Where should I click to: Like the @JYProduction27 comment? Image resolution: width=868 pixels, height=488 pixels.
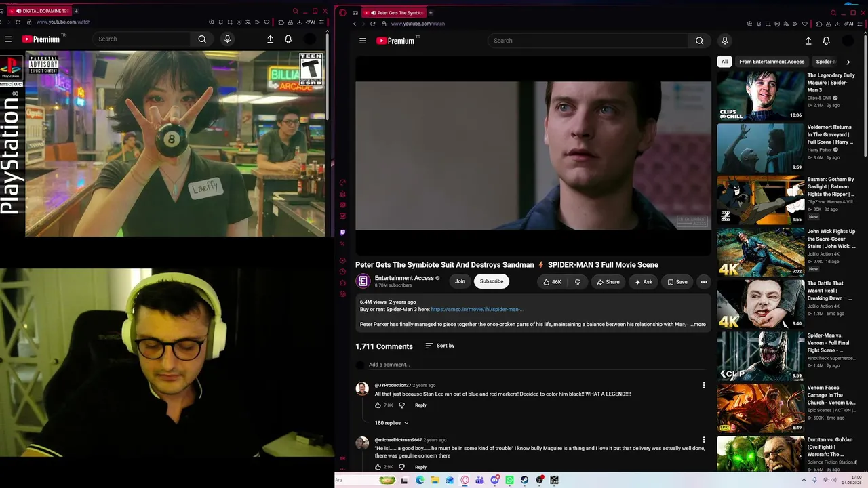378,405
